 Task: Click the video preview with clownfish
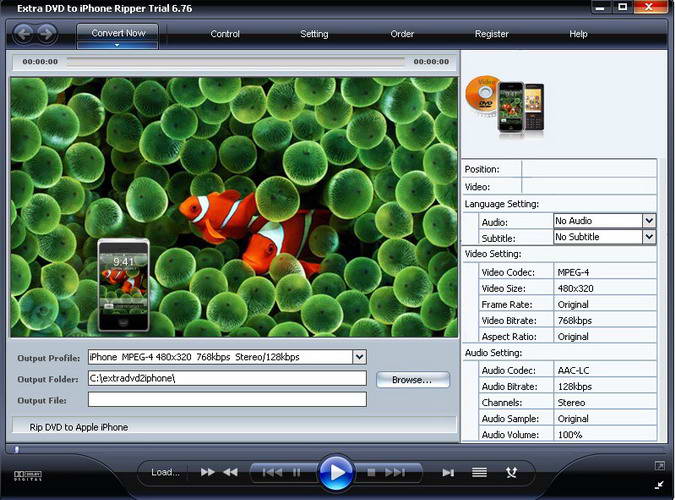point(235,207)
